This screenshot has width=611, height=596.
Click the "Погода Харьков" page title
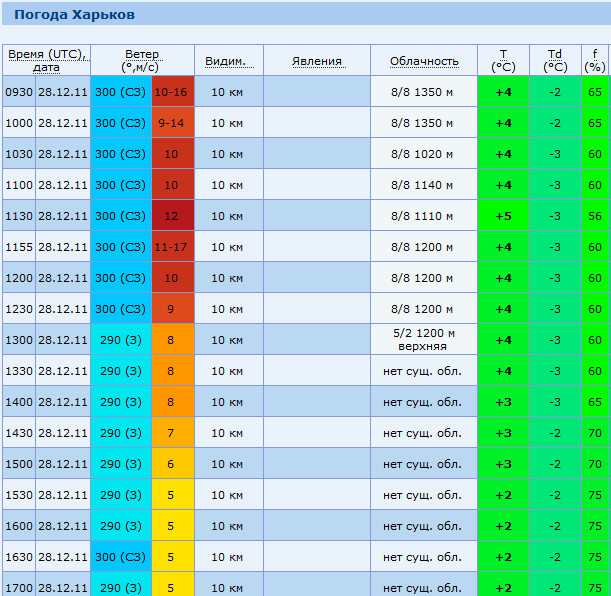point(70,15)
